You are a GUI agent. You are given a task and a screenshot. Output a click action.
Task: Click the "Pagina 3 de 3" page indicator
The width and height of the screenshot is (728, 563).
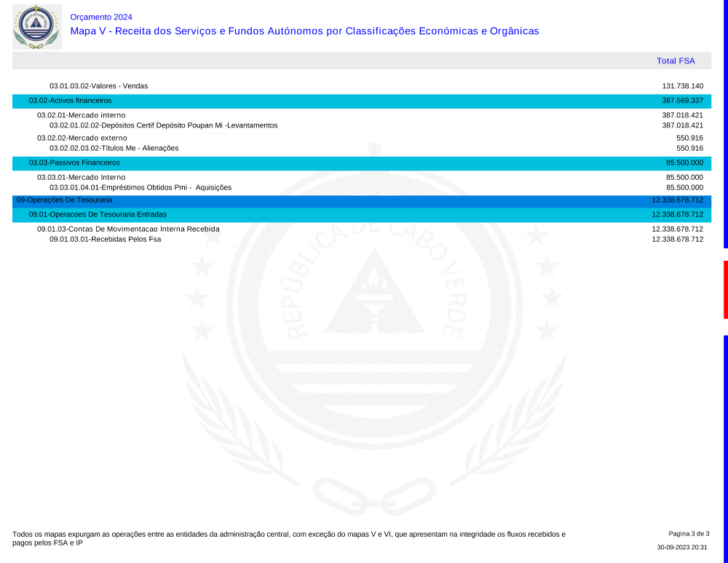688,534
